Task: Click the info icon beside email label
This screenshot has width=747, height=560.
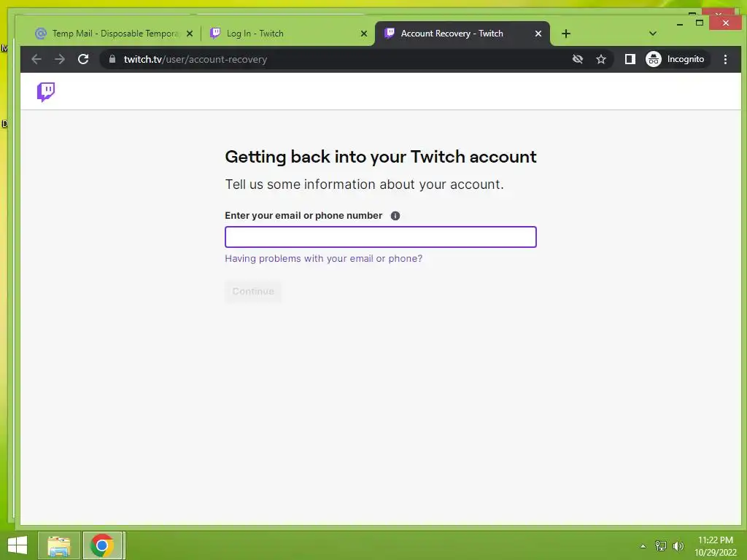Action: pyautogui.click(x=395, y=216)
